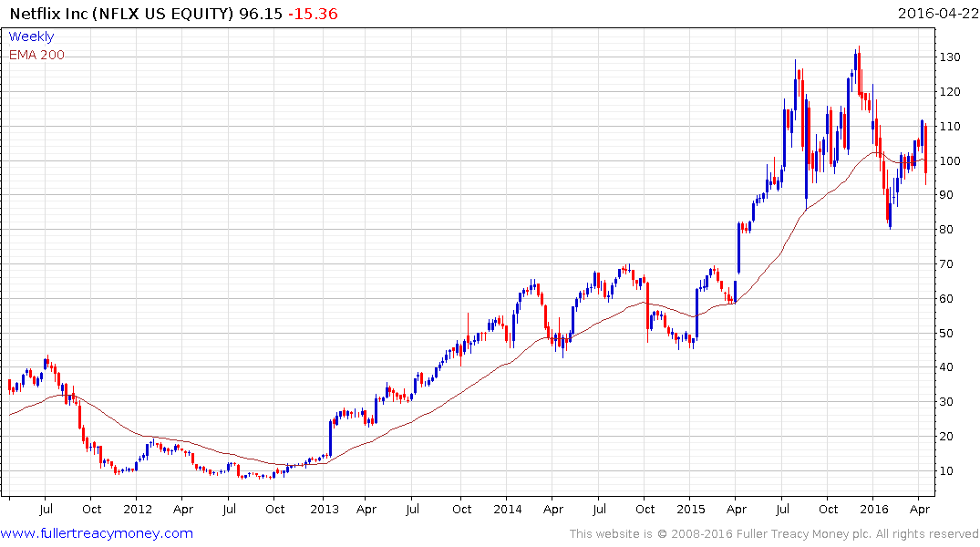Click the date label '2016-04-22'

938,14
